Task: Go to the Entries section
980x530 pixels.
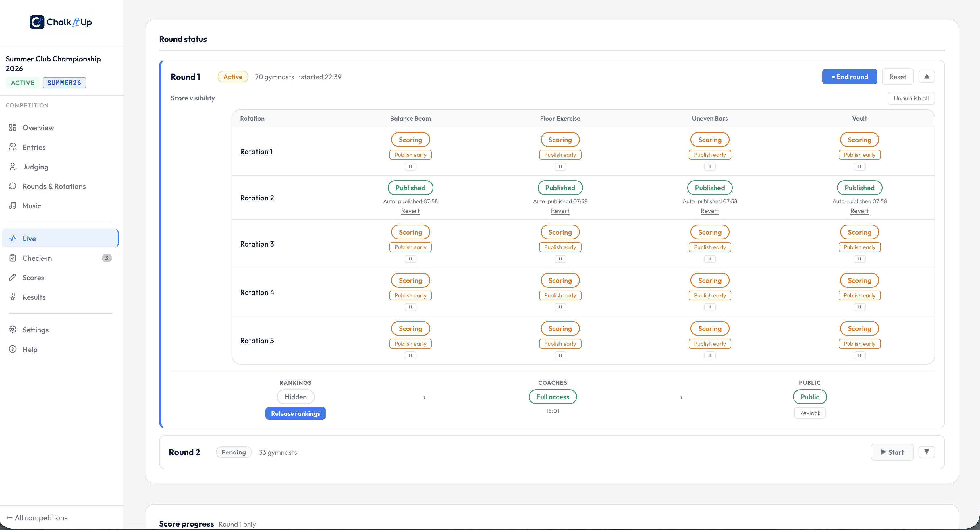Action: pyautogui.click(x=61, y=147)
